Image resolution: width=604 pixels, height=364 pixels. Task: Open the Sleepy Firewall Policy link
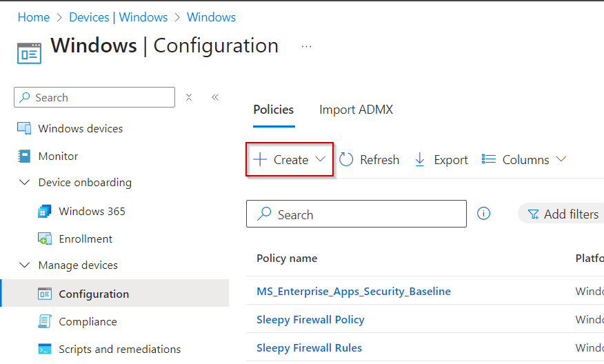click(x=310, y=320)
